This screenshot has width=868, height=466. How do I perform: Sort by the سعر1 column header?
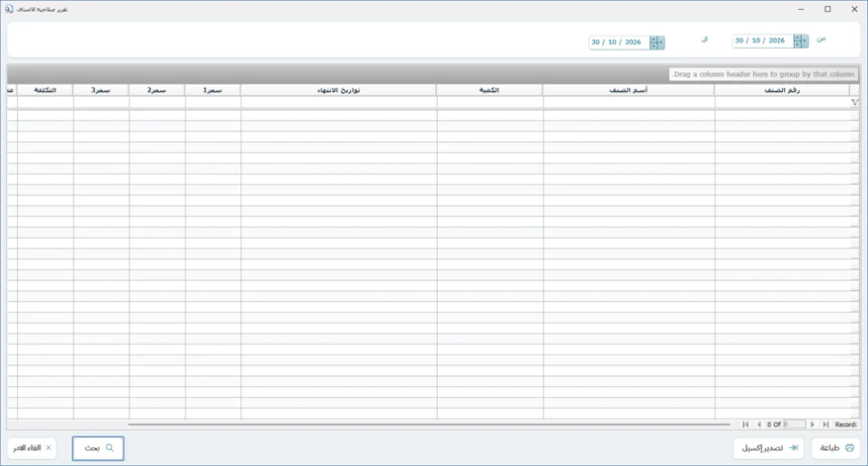212,90
